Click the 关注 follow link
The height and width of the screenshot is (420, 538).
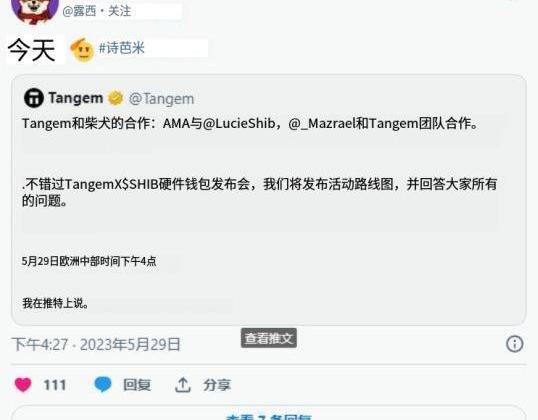point(119,11)
